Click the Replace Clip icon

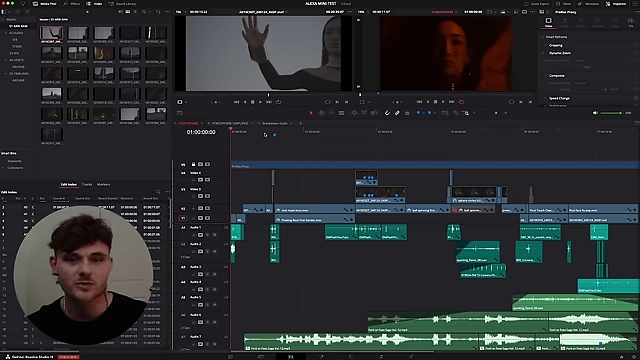374,113
